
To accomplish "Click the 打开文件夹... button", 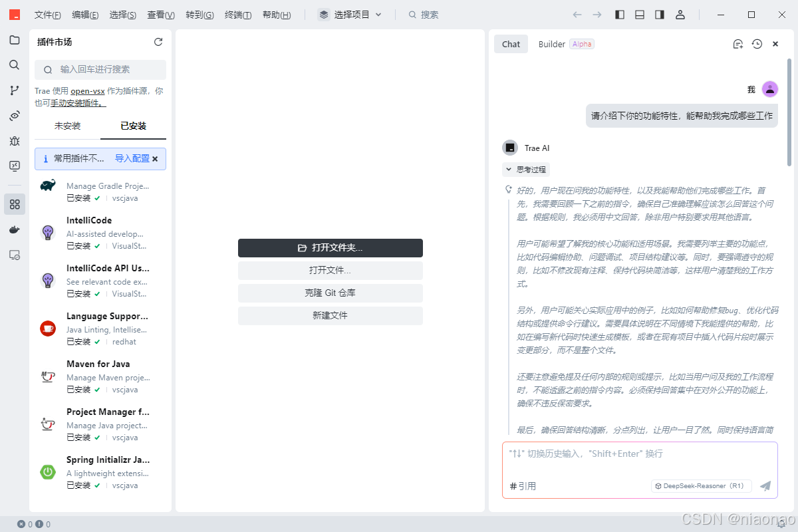I will (x=331, y=247).
